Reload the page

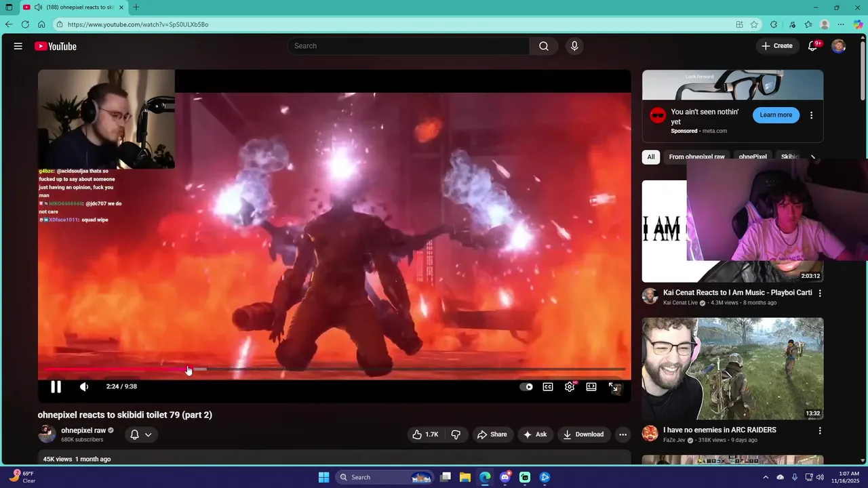[x=25, y=24]
